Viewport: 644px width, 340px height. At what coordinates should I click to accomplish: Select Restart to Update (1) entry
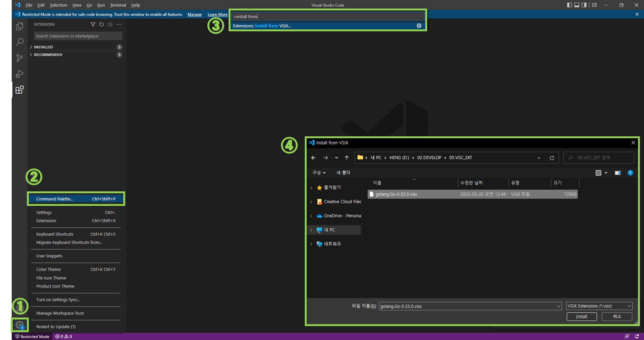tap(76, 327)
